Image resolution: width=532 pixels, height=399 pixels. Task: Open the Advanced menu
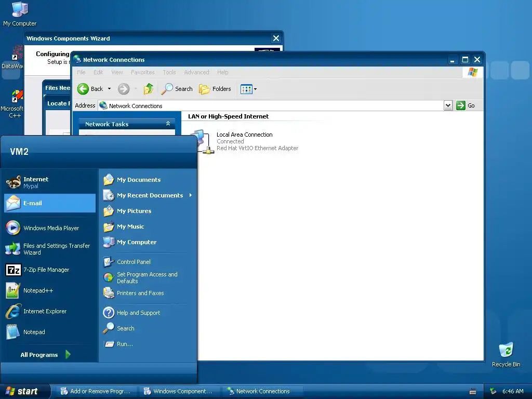tap(196, 72)
